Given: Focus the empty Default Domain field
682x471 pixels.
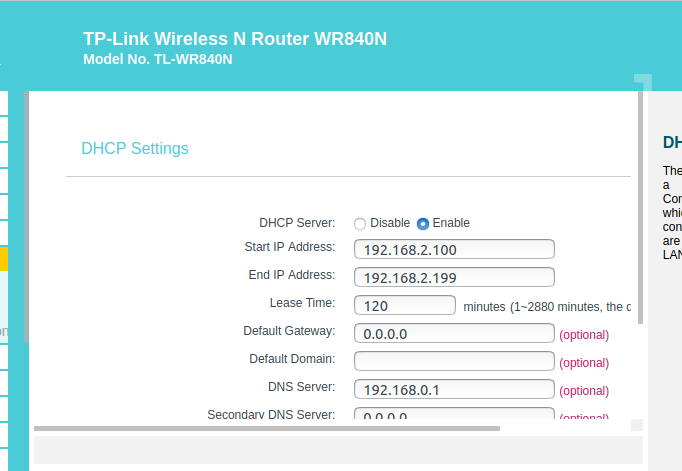Looking at the screenshot, I should [x=454, y=361].
